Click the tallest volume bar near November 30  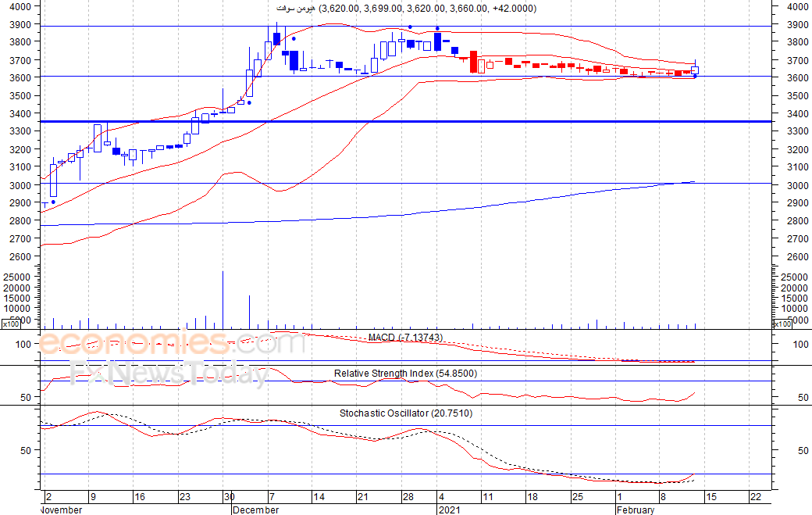coord(223,300)
